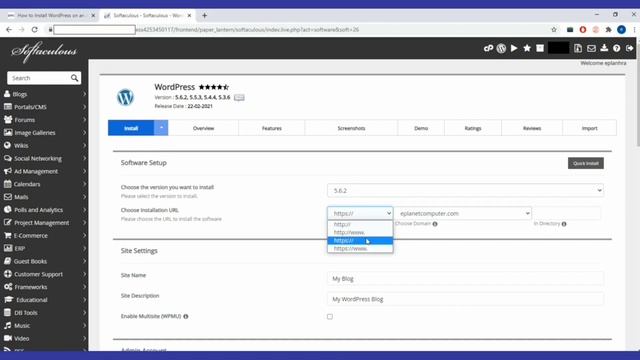Open Wikis category in sidebar
The width and height of the screenshot is (640, 360).
point(44,145)
